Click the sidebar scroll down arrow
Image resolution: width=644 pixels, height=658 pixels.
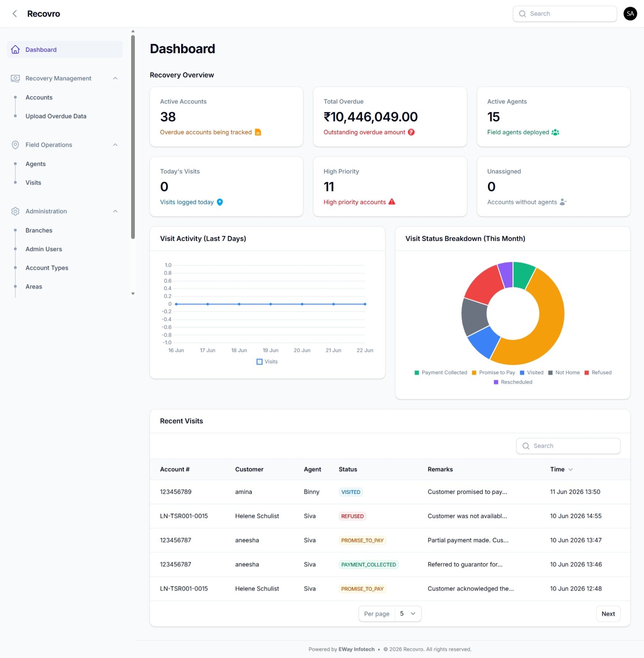click(x=133, y=294)
